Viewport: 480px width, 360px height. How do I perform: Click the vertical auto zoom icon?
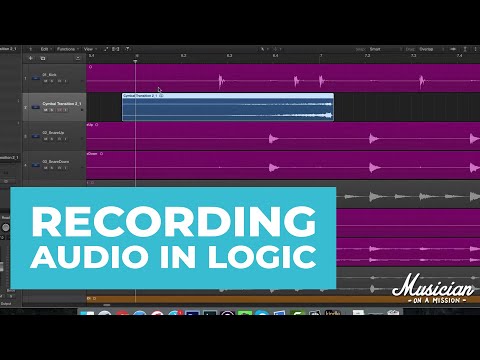(x=465, y=49)
